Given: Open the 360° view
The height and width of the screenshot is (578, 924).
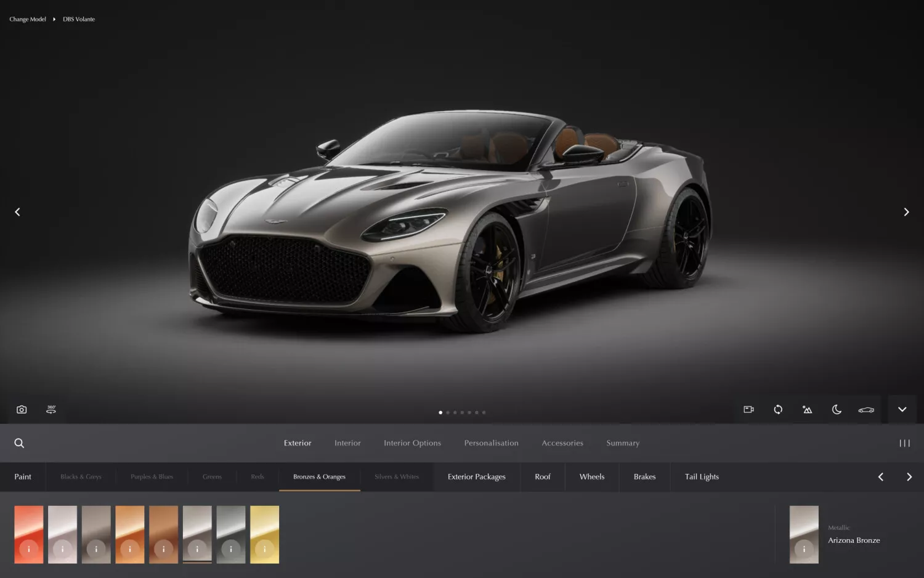Looking at the screenshot, I should pos(51,410).
